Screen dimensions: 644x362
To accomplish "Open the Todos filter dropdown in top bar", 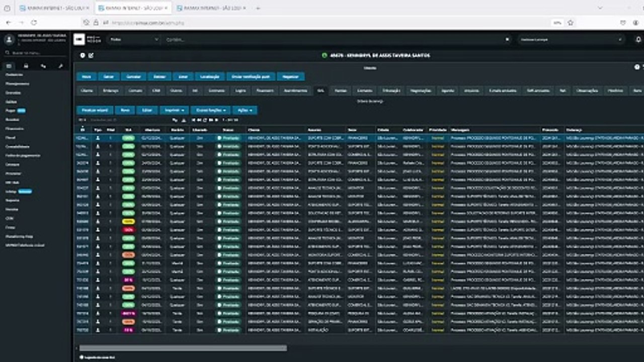I will 134,39.
